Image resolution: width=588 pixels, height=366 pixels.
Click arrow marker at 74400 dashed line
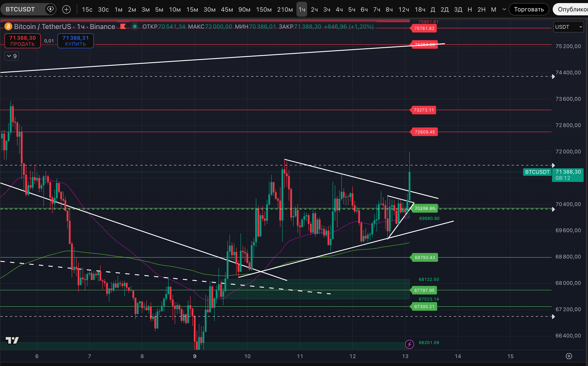tap(553, 77)
